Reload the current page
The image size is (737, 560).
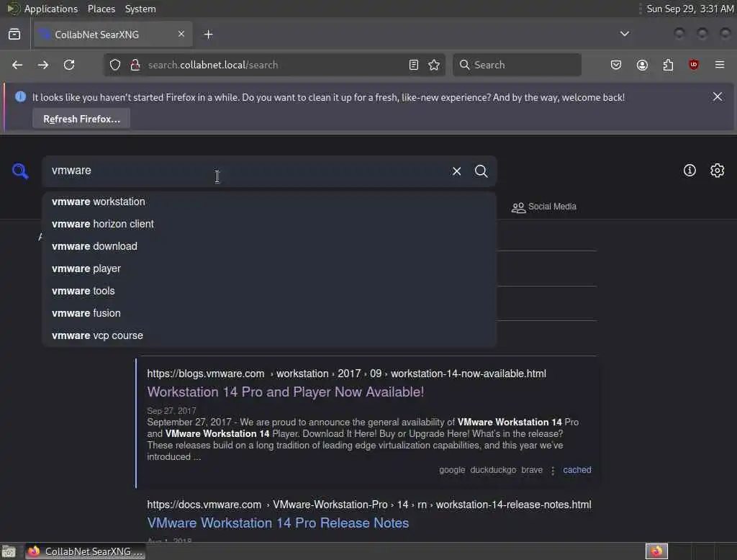(69, 65)
